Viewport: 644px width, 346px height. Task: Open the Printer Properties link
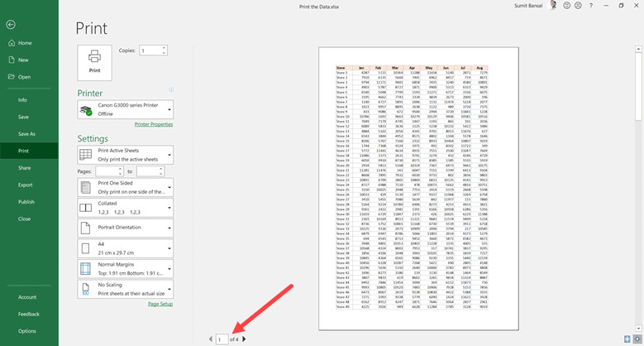pyautogui.click(x=154, y=124)
